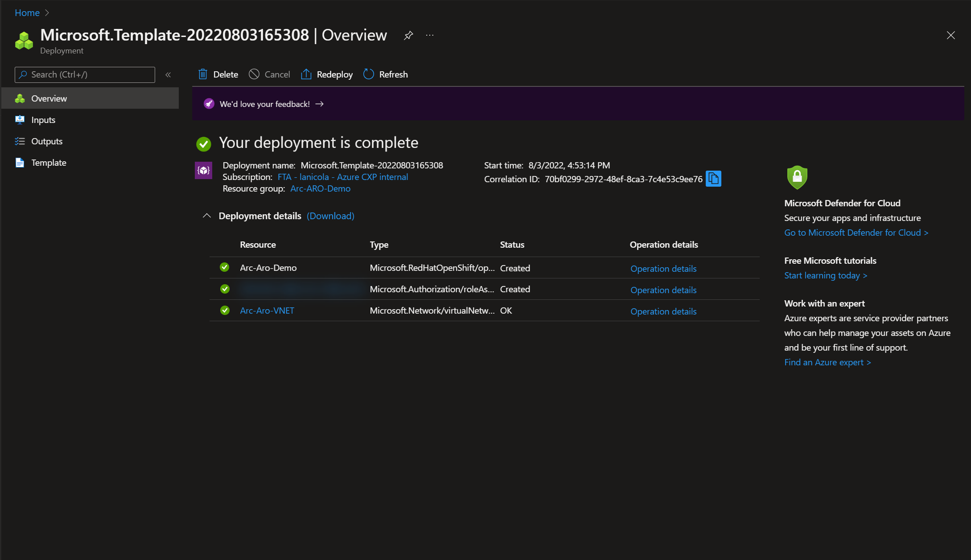Open the Outputs menu item
The image size is (971, 560).
90,141
